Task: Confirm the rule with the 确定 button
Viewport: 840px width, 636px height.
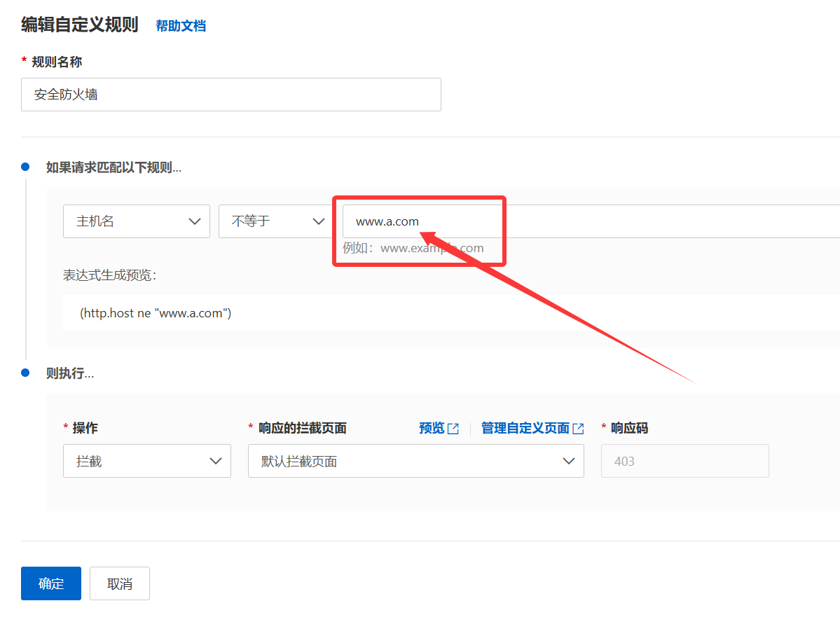Action: (50, 583)
